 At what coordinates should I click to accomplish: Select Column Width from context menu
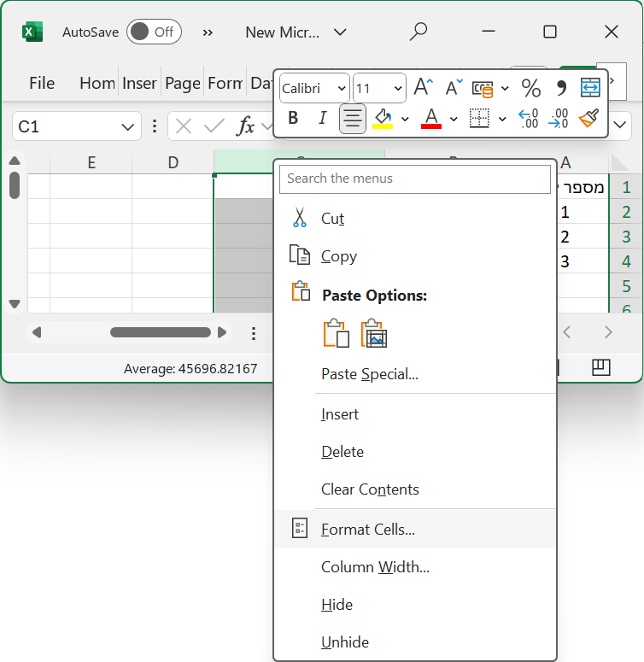[x=375, y=566]
